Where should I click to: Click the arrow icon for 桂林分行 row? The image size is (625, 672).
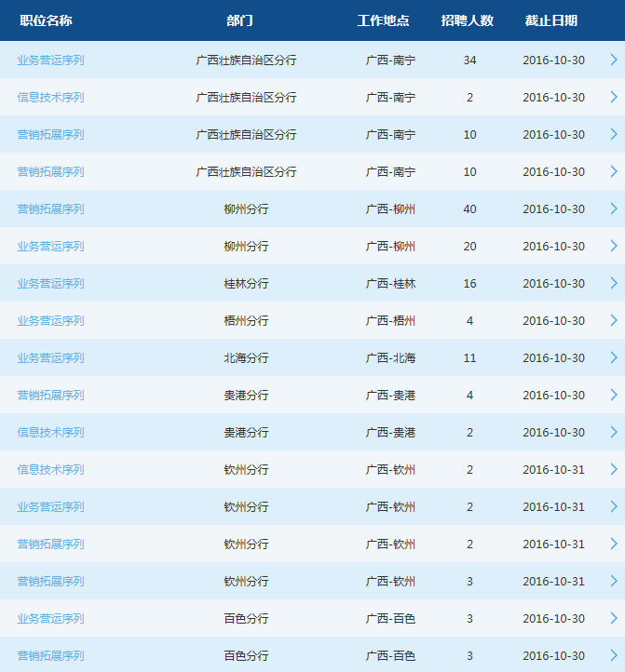click(x=613, y=283)
